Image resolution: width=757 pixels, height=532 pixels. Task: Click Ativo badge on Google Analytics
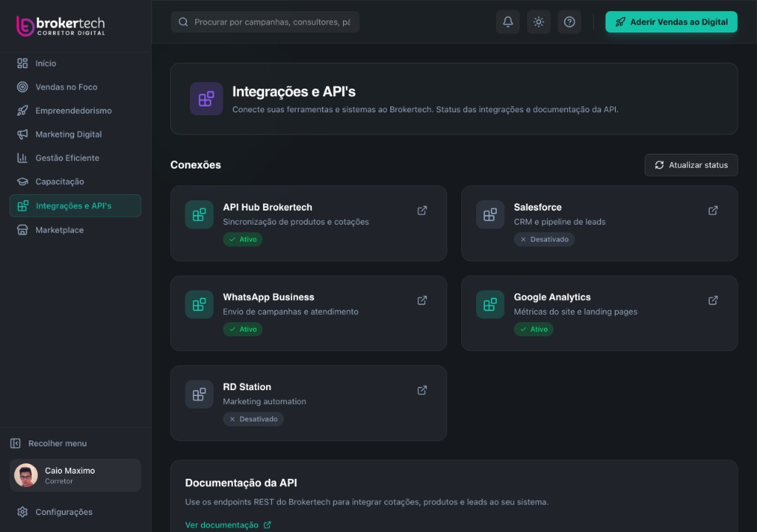click(534, 330)
